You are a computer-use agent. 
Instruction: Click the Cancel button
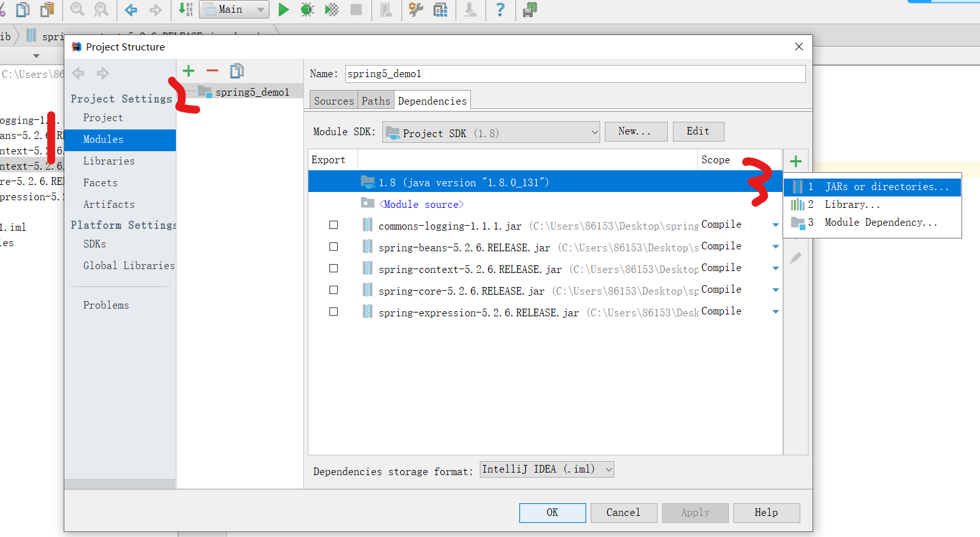623,513
